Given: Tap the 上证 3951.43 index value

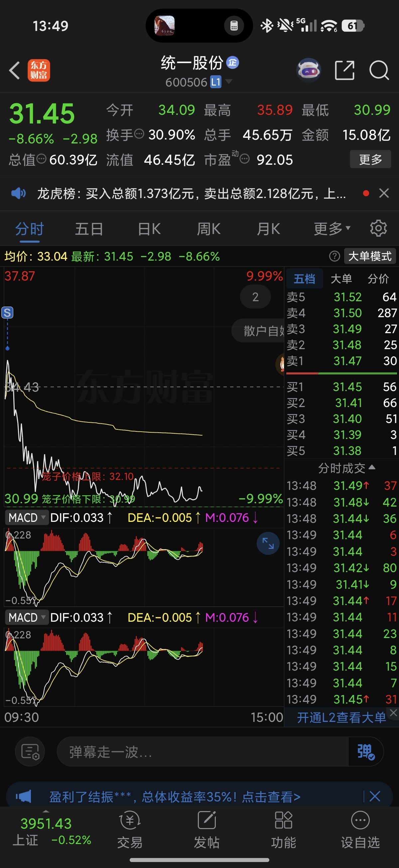Looking at the screenshot, I should [x=46, y=824].
